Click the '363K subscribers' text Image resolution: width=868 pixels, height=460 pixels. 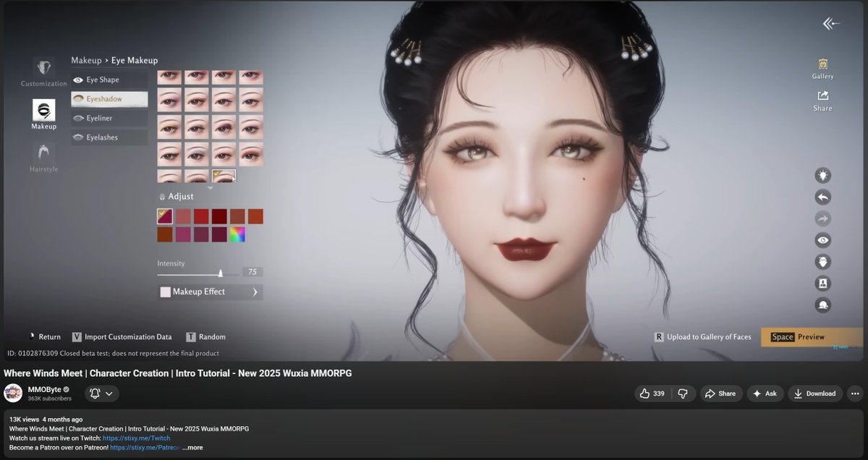(x=49, y=399)
